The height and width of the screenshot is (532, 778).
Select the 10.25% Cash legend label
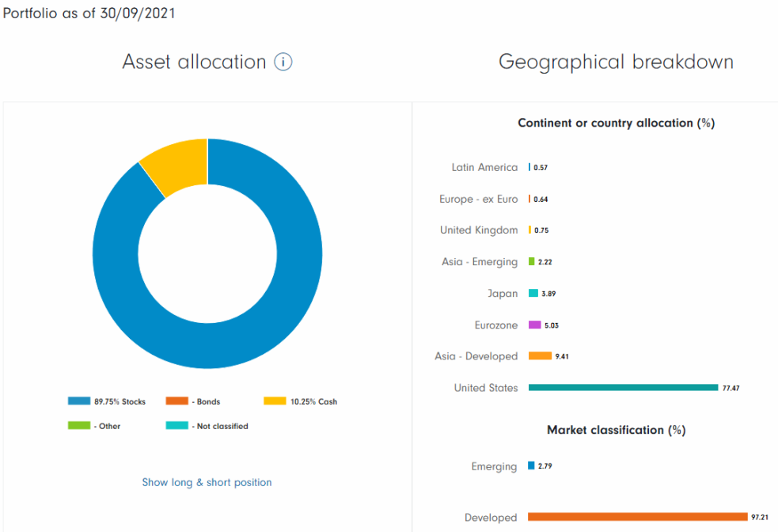313,401
